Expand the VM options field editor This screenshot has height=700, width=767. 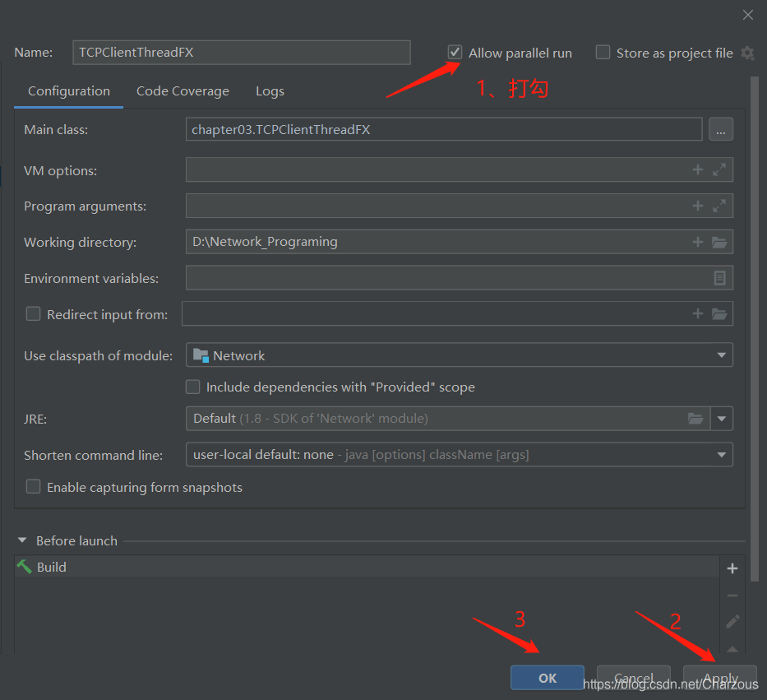[x=719, y=170]
